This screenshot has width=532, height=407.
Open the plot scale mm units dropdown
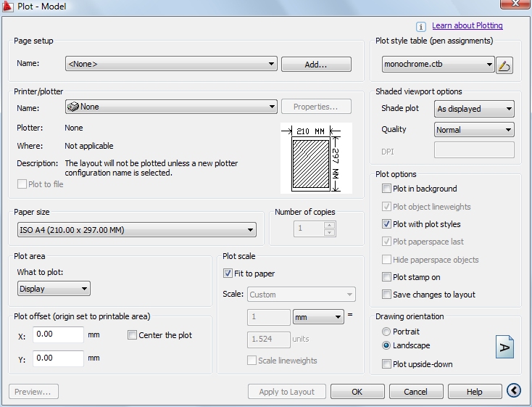pyautogui.click(x=318, y=317)
